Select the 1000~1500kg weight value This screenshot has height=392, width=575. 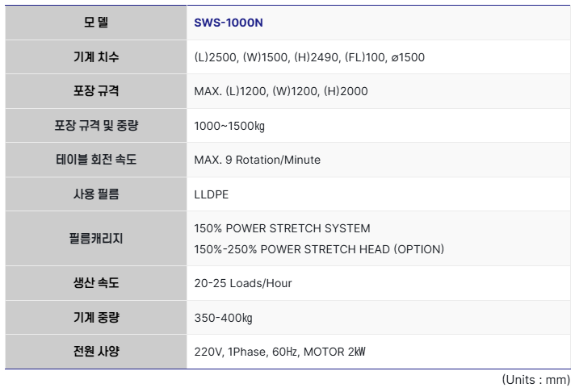pyautogui.click(x=230, y=126)
